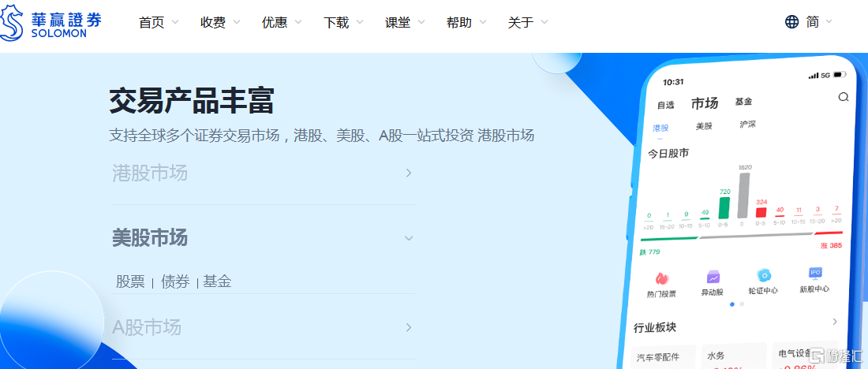Open the 首页 menu
The width and height of the screenshot is (868, 369).
click(x=152, y=22)
